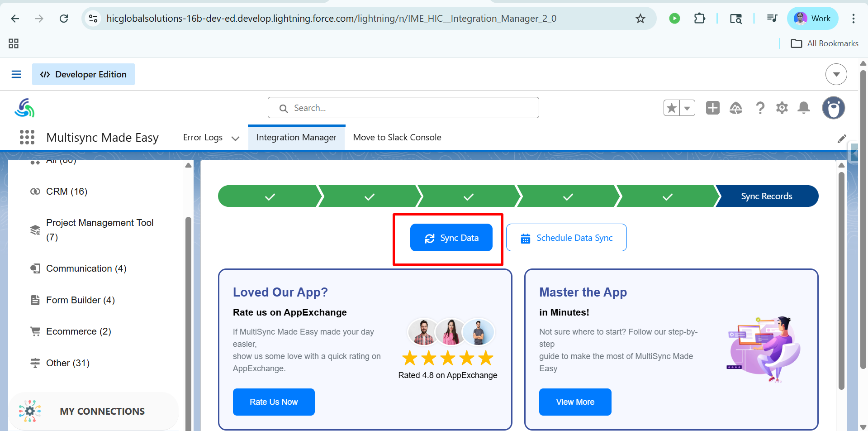Screen dimensions: 868x431
Task: Select the Sync Records step
Action: click(x=767, y=196)
